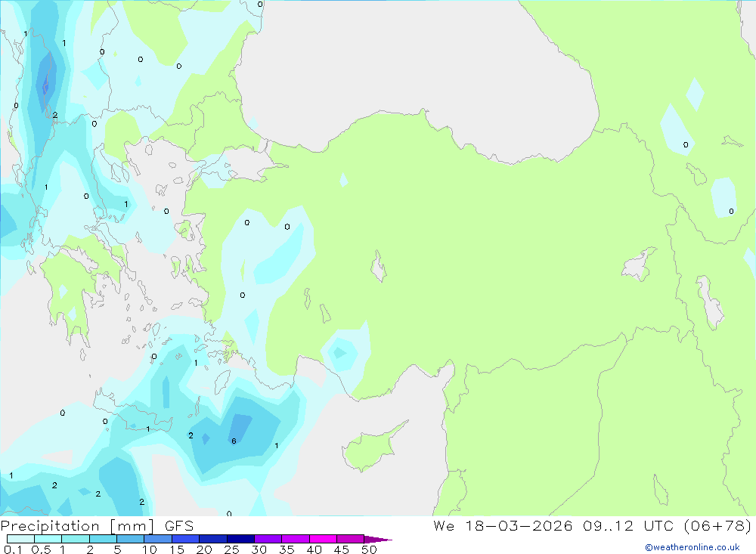Click the 'Precipitation [mm]' title text
The height and width of the screenshot is (554, 756).
coord(77,526)
